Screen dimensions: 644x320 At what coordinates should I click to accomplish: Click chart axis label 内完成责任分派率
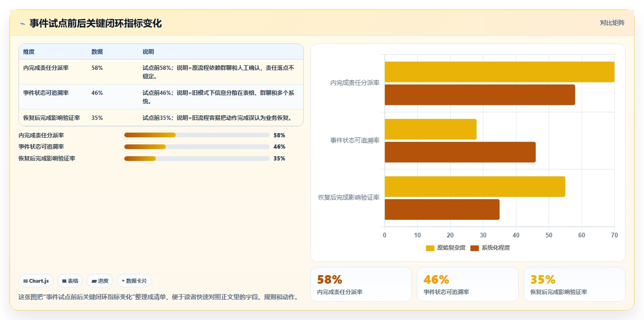point(355,83)
